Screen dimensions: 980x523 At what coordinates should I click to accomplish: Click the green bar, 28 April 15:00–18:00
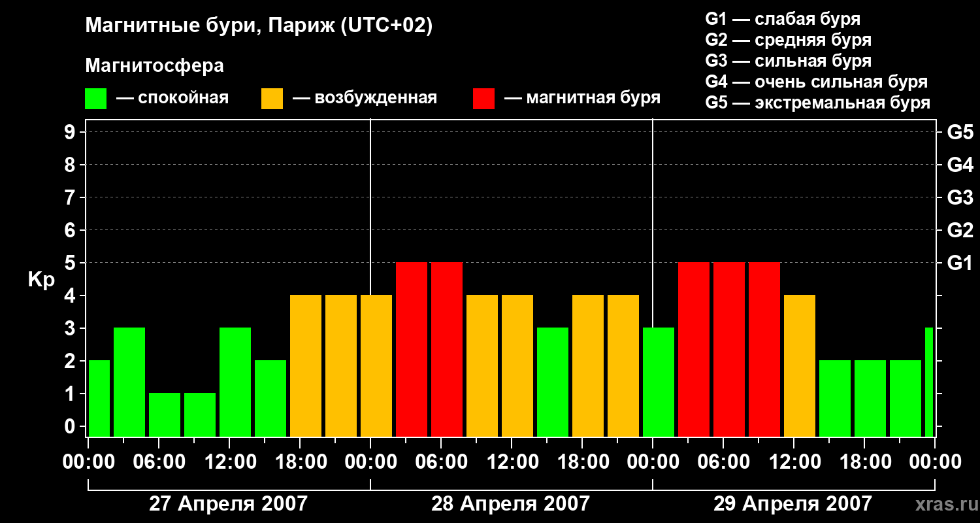[x=553, y=382]
